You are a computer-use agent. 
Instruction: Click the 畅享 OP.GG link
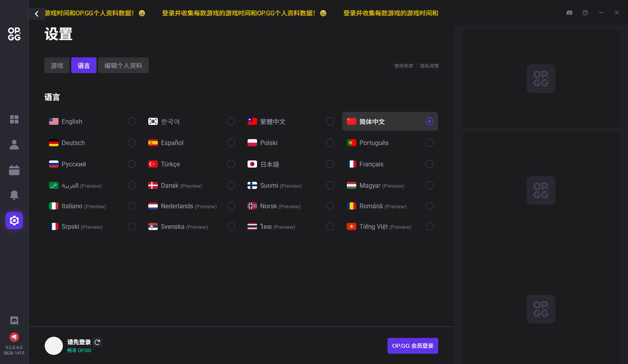[79, 351]
